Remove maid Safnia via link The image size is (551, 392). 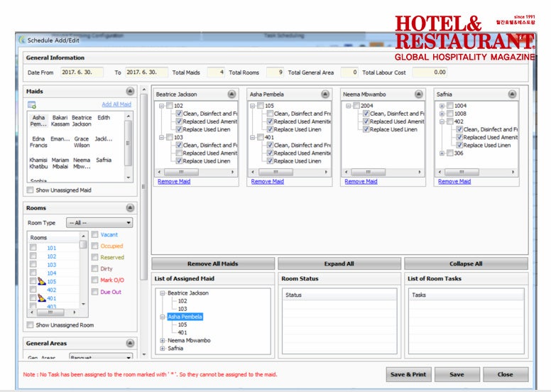[454, 181]
